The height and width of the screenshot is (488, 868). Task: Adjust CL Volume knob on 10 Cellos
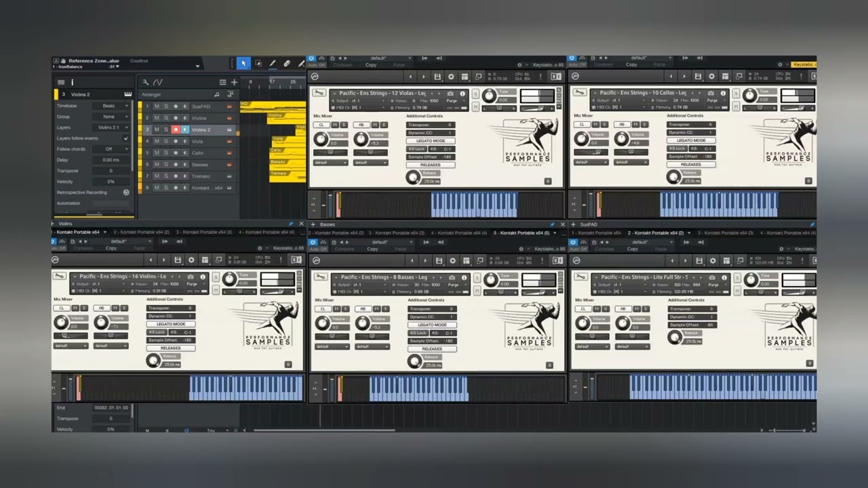coord(581,139)
